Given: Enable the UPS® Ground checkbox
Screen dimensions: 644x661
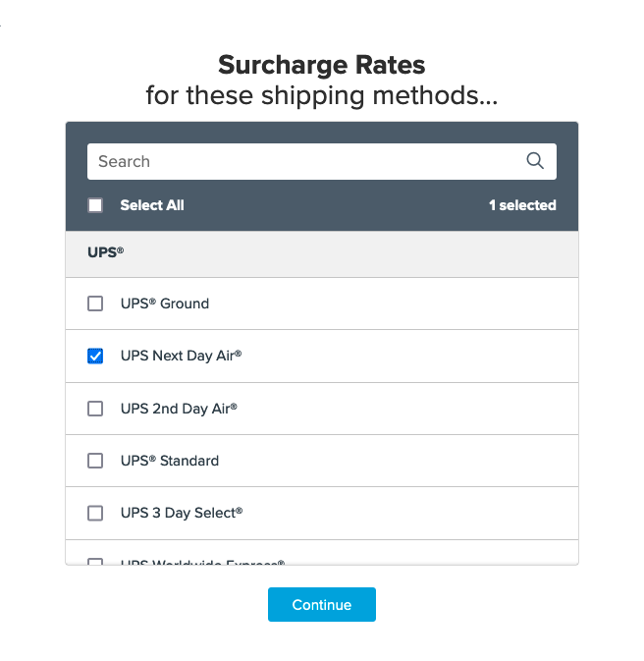Looking at the screenshot, I should coord(95,303).
